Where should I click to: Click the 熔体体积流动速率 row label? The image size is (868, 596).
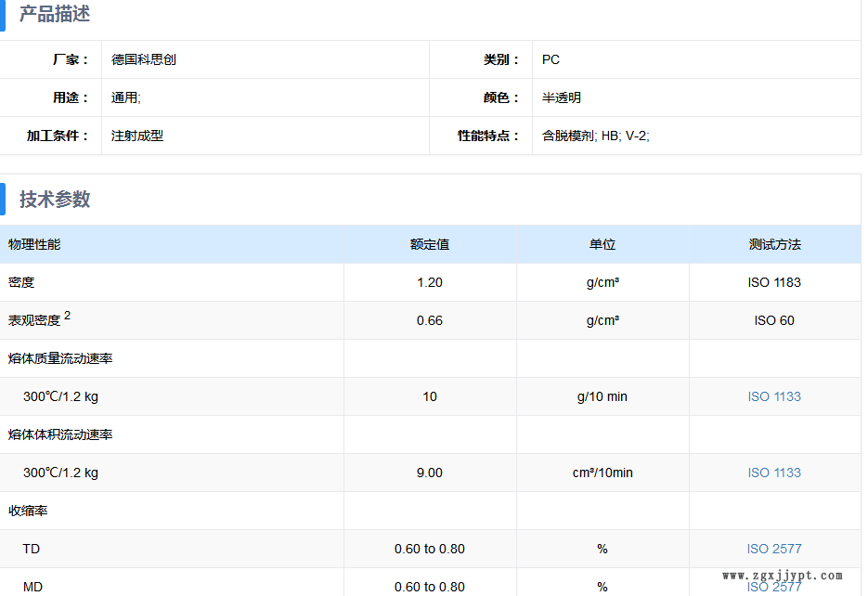pos(60,434)
